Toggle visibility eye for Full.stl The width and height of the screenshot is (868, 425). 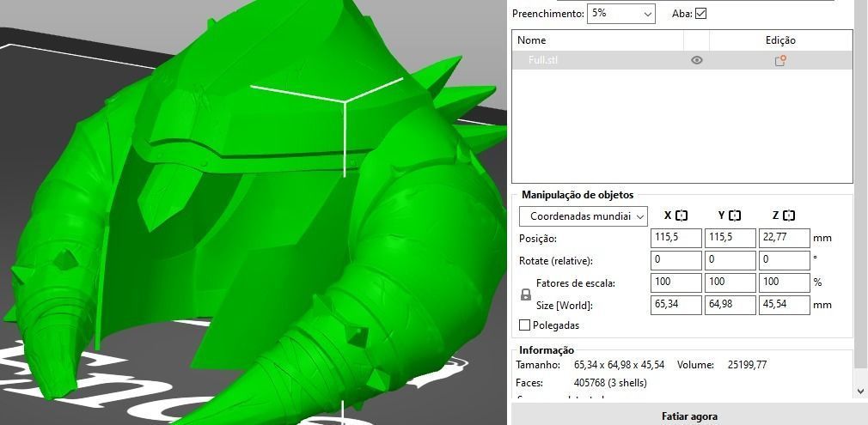tap(697, 60)
